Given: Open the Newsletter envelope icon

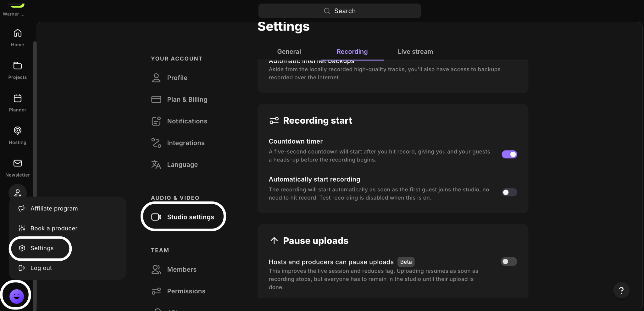Looking at the screenshot, I should tap(18, 163).
